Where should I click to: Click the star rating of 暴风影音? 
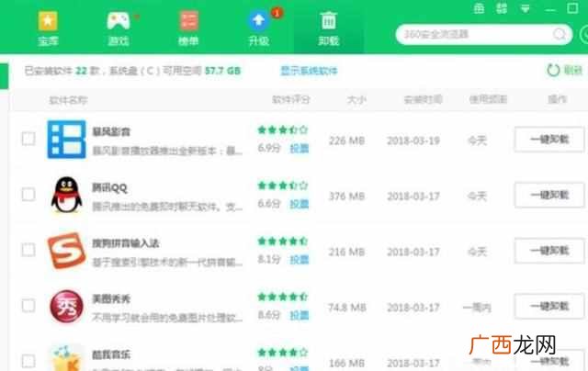pyautogui.click(x=283, y=130)
